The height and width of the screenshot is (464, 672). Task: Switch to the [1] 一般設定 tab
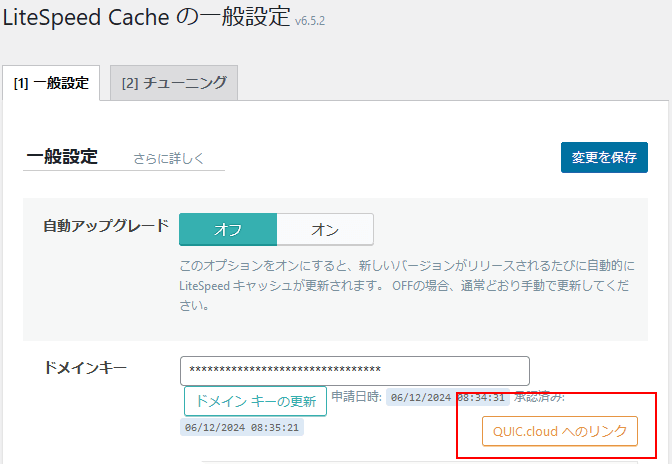(x=51, y=83)
